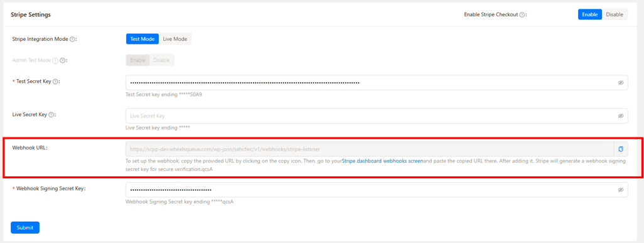Show Test Secret Key via eye icon

[621, 83]
